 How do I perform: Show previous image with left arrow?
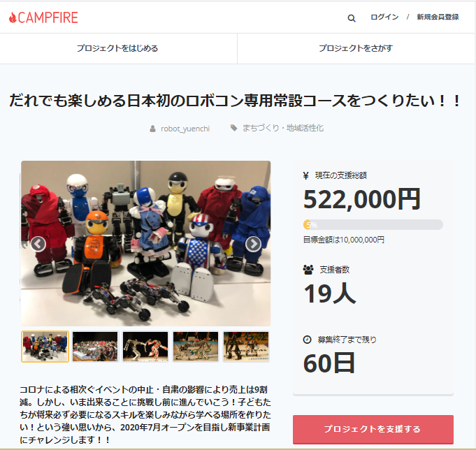[x=38, y=244]
